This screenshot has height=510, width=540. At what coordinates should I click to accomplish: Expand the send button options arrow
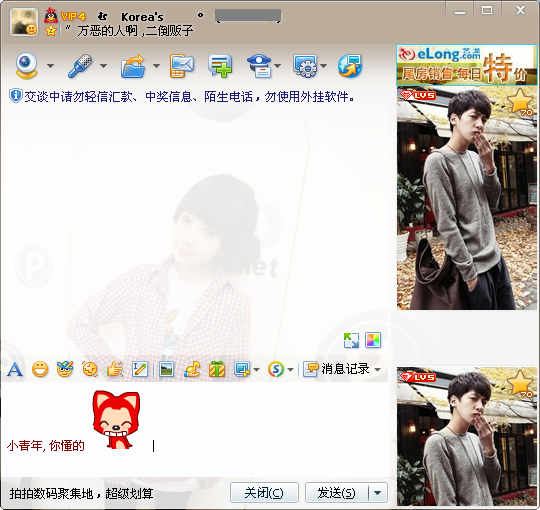click(x=378, y=493)
